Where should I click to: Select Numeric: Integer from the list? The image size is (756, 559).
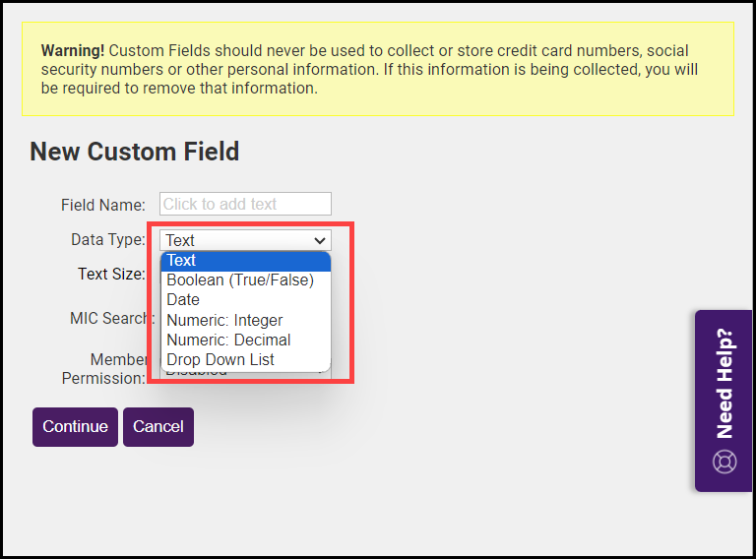pyautogui.click(x=224, y=320)
